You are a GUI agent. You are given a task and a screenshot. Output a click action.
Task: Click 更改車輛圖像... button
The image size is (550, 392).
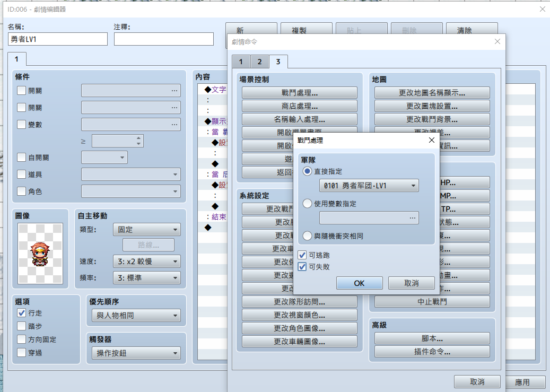(x=300, y=342)
